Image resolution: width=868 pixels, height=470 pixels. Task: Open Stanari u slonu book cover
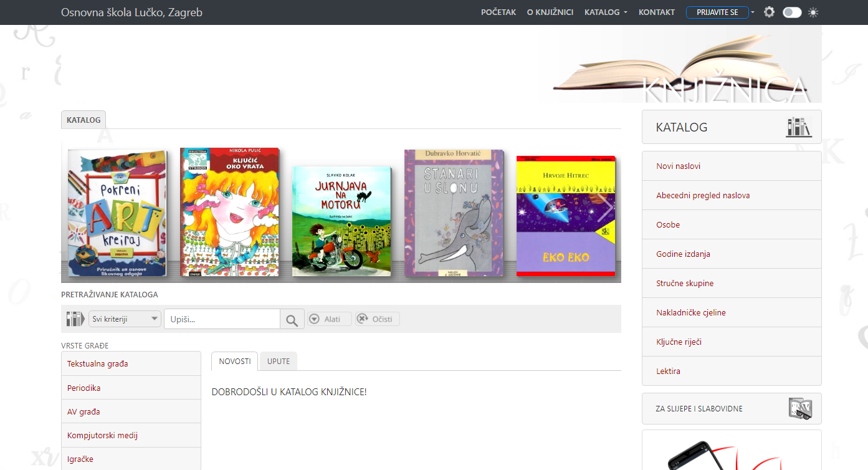454,213
